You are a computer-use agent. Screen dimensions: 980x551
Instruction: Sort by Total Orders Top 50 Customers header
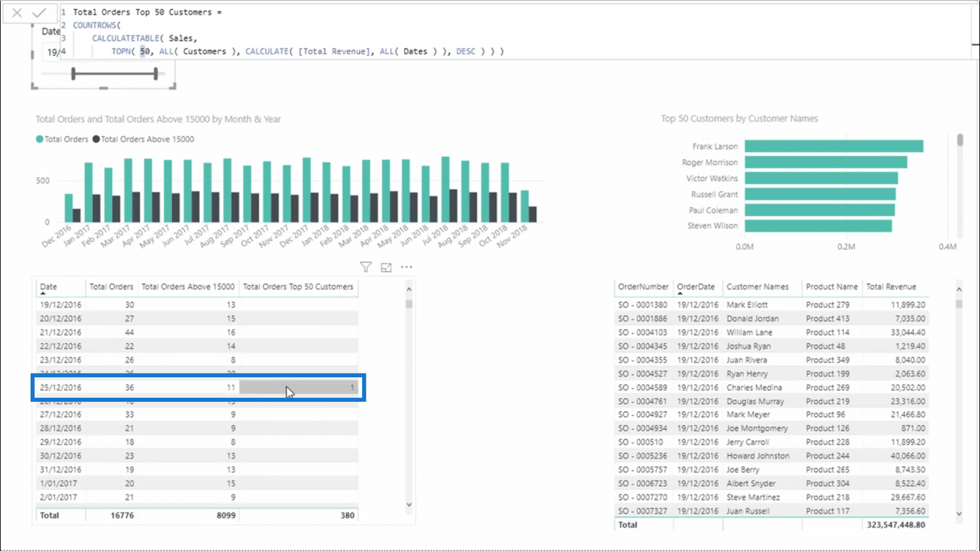pos(298,287)
